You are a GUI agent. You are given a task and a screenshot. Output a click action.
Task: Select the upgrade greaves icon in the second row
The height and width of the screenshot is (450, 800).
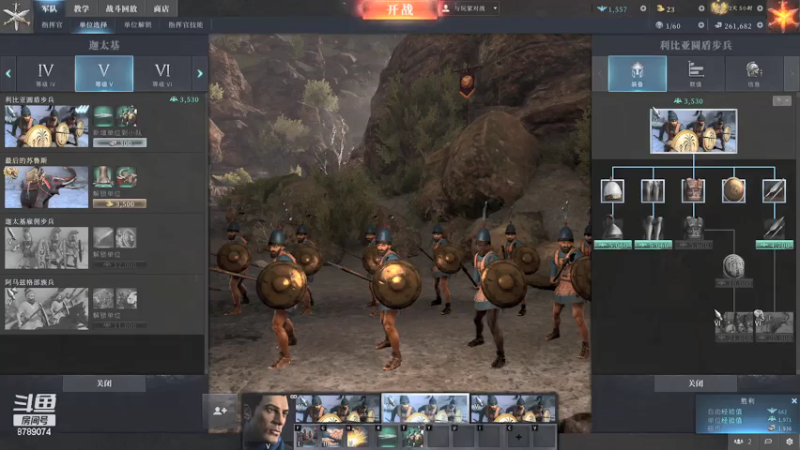[x=653, y=228]
